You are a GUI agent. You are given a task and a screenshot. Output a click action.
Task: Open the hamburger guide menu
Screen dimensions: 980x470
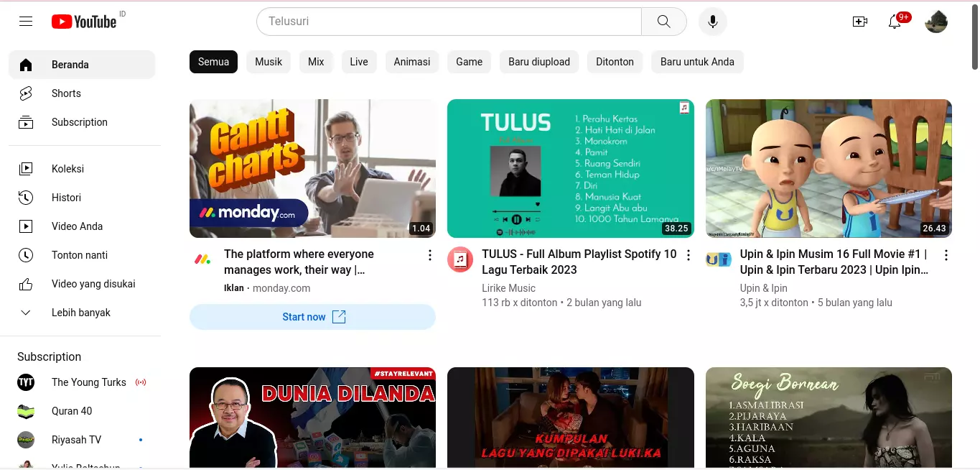[x=26, y=22]
